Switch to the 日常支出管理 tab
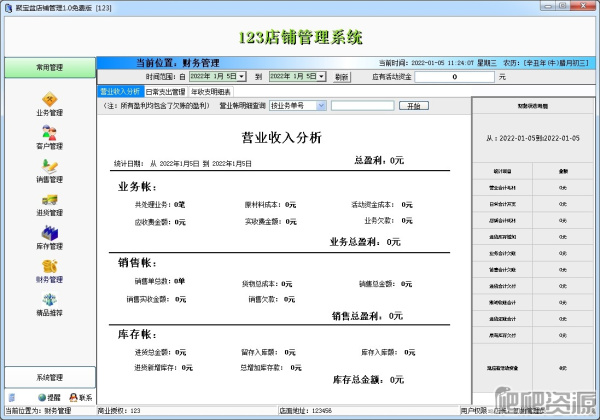Image resolution: width=600 pixels, height=420 pixels. (x=166, y=91)
